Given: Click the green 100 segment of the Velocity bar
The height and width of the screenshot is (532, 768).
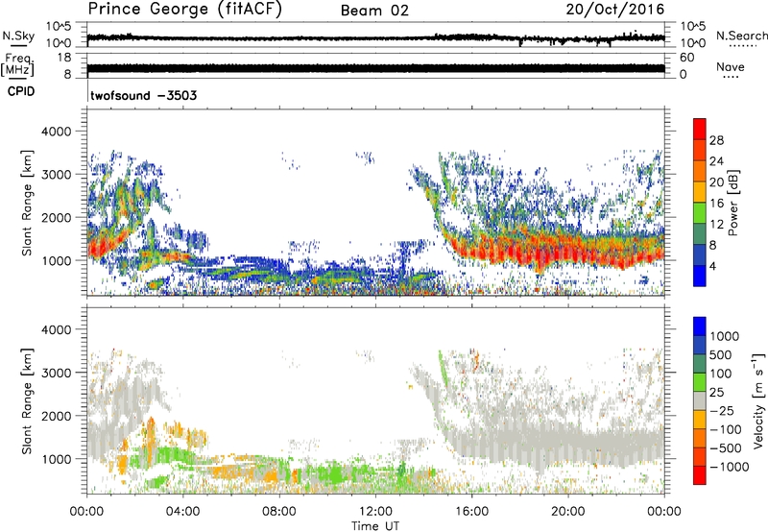Looking at the screenshot, I should [x=700, y=382].
